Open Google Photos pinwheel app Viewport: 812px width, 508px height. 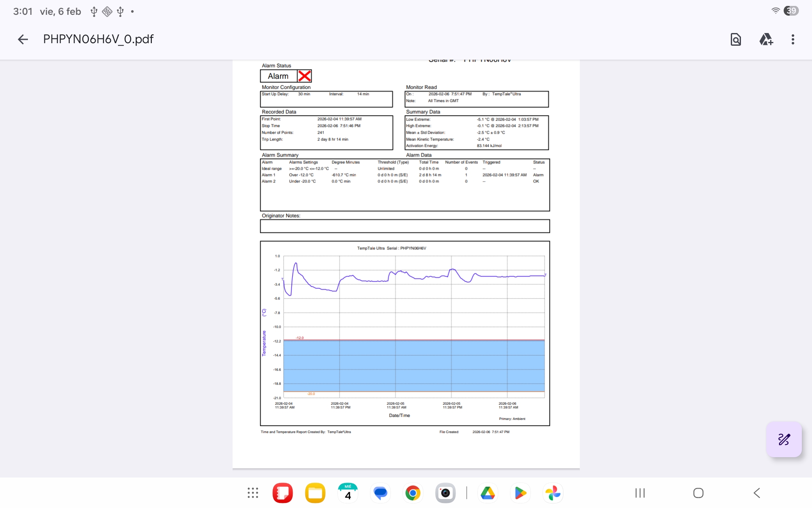553,493
